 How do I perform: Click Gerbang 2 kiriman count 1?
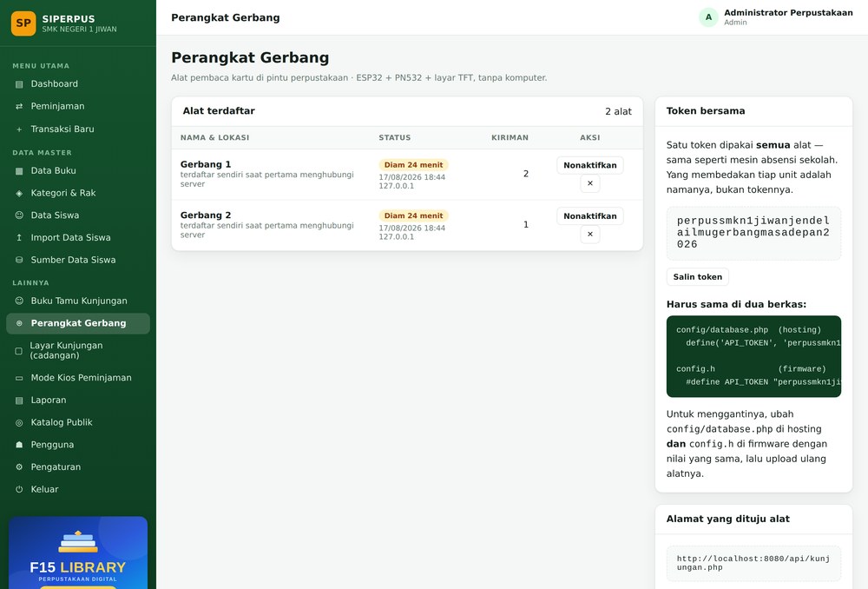pos(526,225)
